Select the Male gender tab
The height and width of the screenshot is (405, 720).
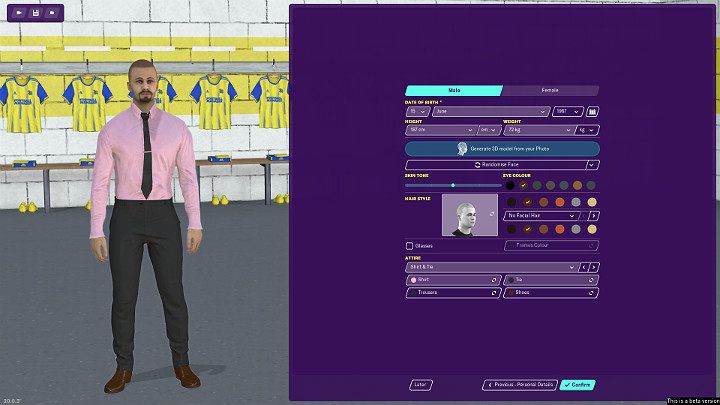tap(454, 90)
